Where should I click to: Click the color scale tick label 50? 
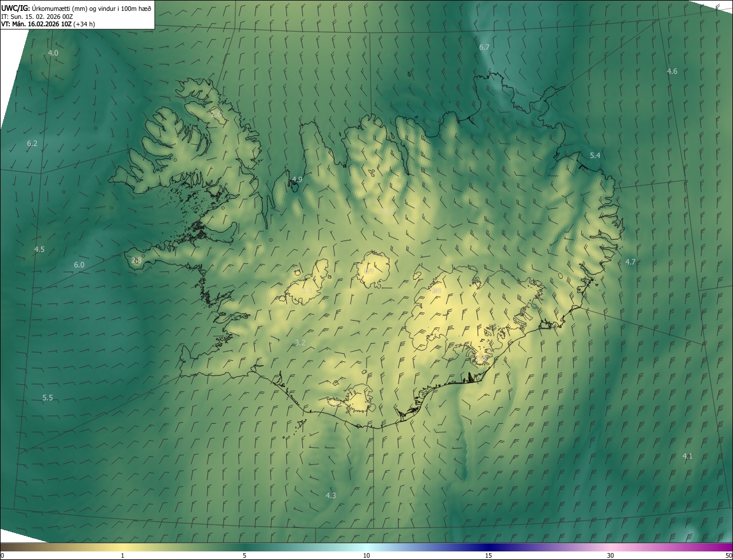point(728,555)
